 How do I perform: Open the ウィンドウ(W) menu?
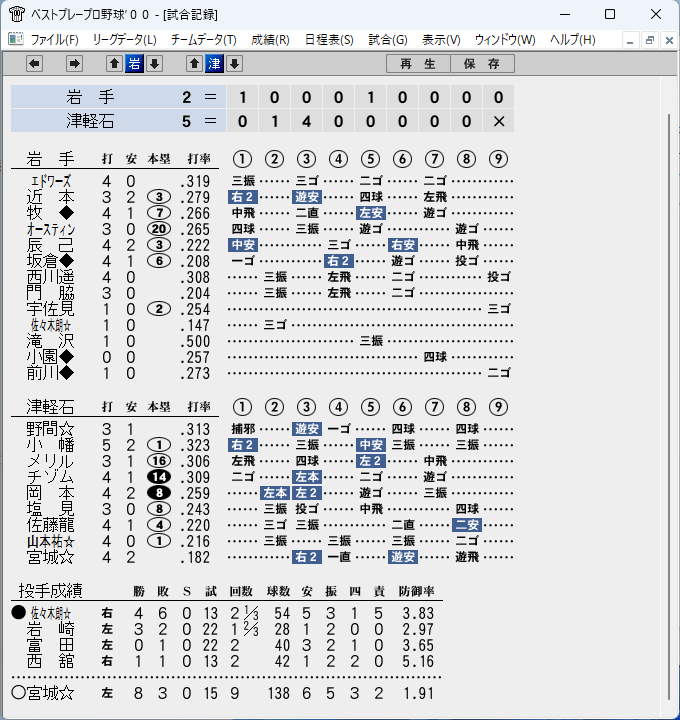tap(505, 40)
